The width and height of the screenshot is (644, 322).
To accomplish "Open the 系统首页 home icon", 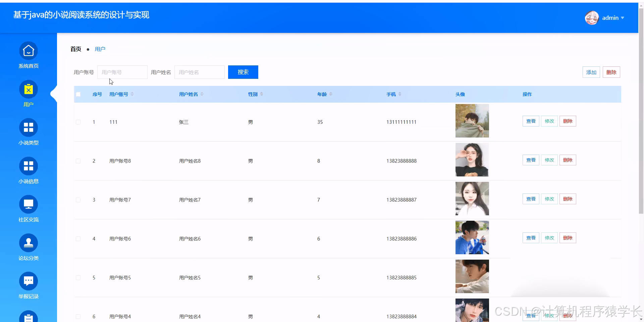I will tap(29, 51).
